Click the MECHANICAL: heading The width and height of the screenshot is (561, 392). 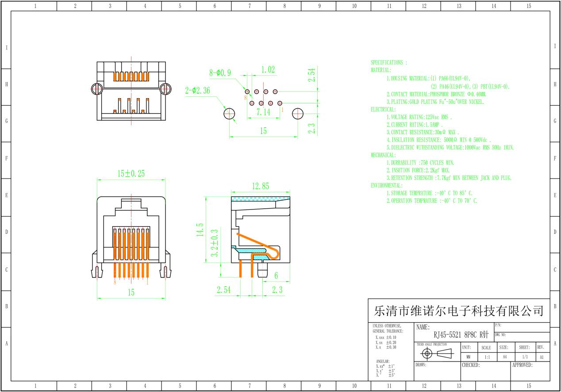(383, 155)
